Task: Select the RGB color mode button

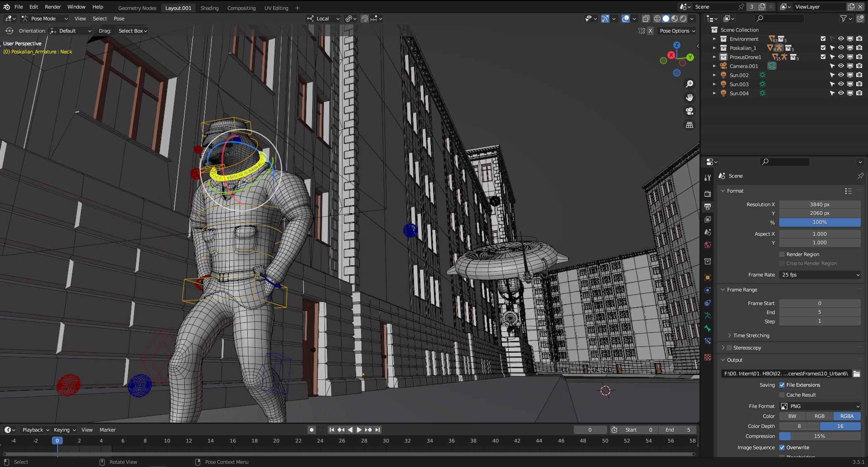Action: (820, 416)
